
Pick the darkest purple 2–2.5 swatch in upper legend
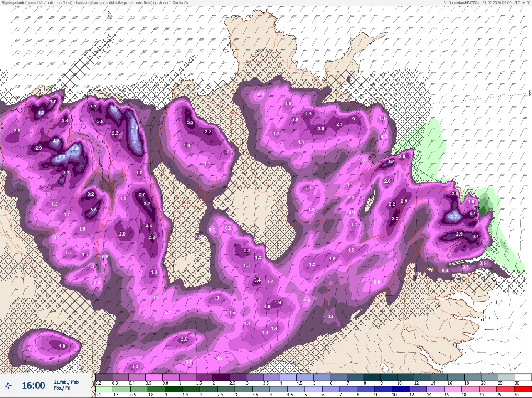[222, 378]
